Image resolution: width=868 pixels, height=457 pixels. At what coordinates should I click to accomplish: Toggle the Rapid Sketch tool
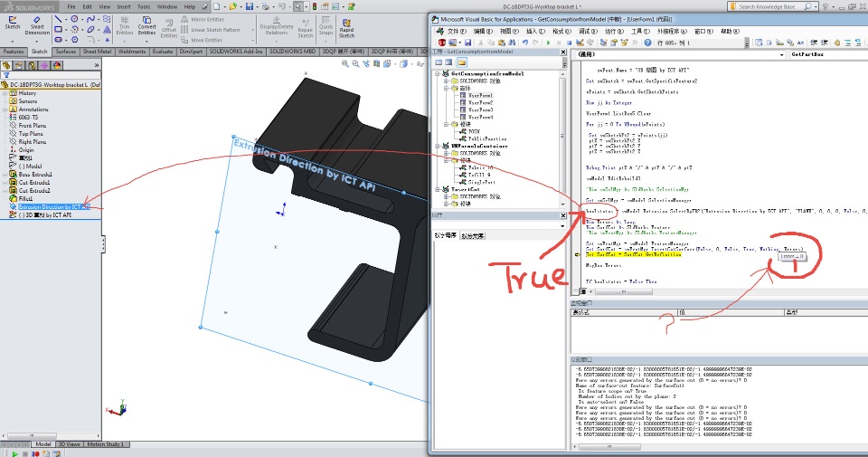click(346, 29)
